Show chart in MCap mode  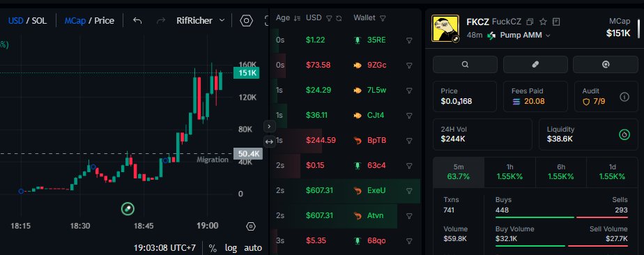pos(75,20)
